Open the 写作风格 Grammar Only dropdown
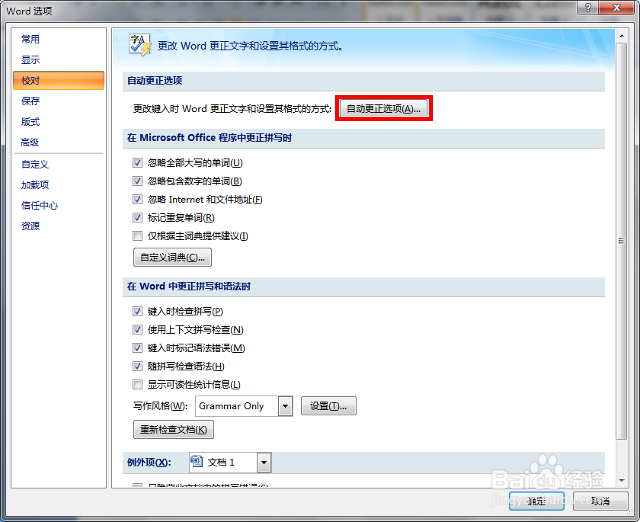 coord(285,406)
